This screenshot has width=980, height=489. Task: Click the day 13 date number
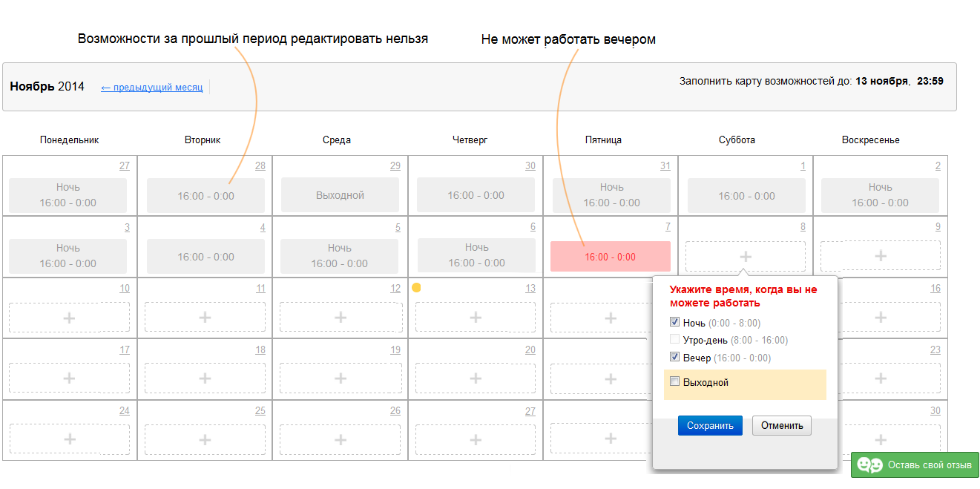tap(530, 289)
